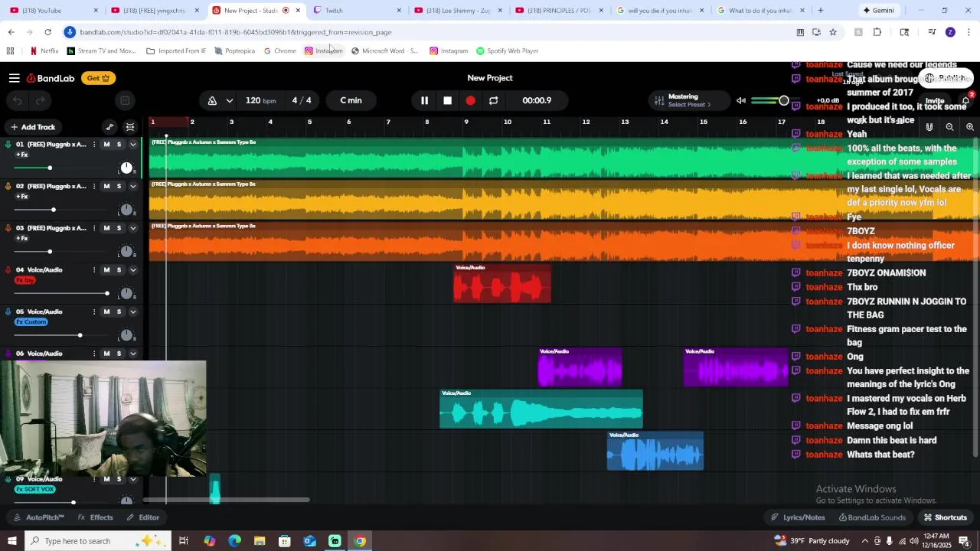Expand track 06 options chevron
This screenshot has width=980, height=551.
click(132, 354)
